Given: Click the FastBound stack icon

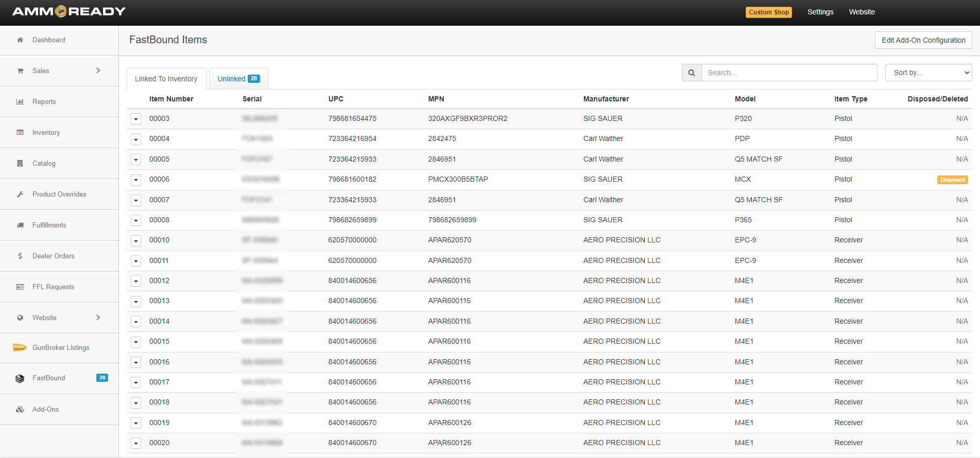Looking at the screenshot, I should pyautogui.click(x=20, y=378).
